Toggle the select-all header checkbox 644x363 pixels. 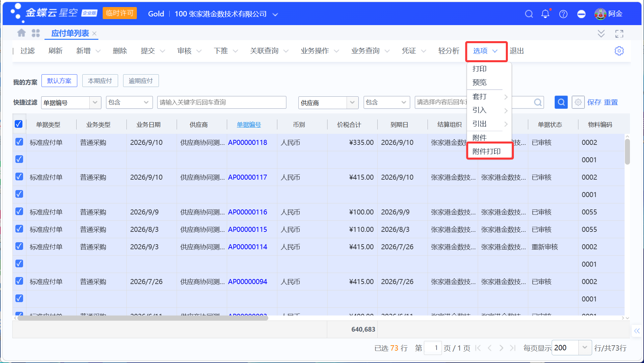[x=19, y=124]
